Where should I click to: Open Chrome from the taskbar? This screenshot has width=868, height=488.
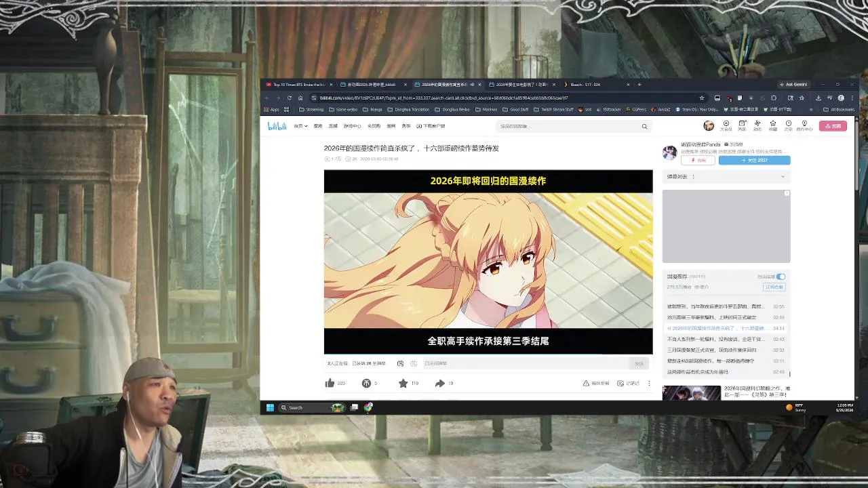pyautogui.click(x=368, y=407)
